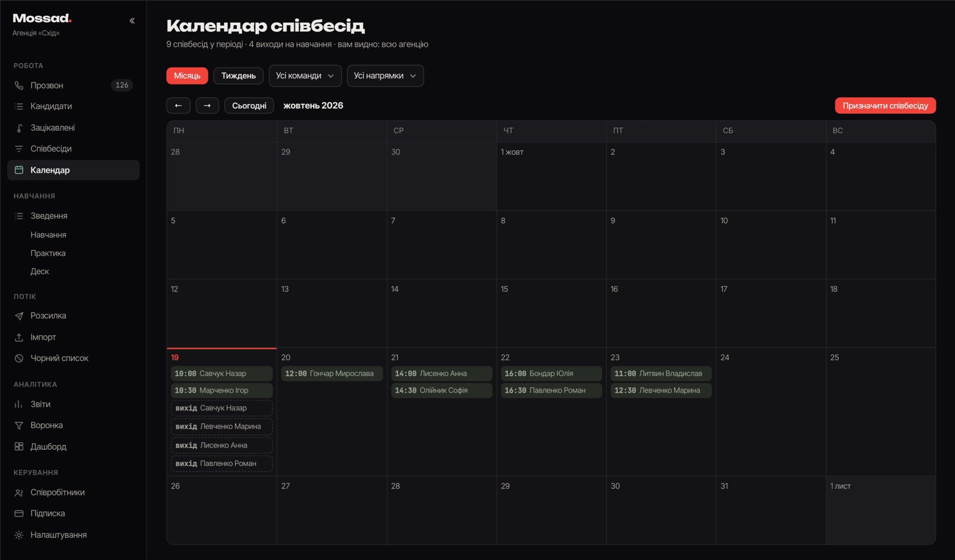Open Розсилка paper plane icon

pos(19,316)
